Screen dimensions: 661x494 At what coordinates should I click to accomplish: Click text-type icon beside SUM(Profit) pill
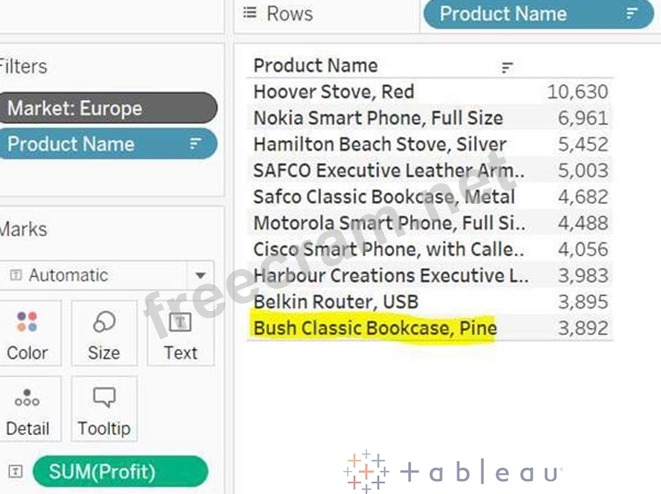(x=15, y=471)
